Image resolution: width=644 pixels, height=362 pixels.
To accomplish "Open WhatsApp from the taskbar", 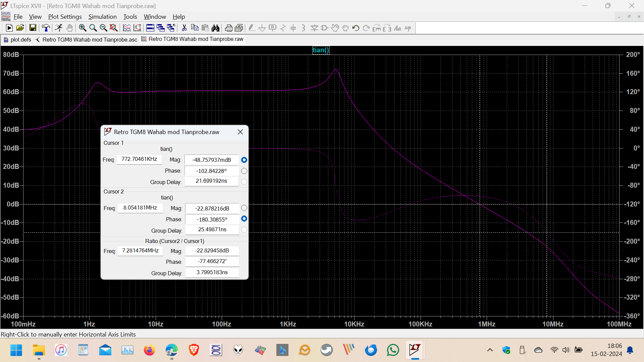I will click(393, 350).
